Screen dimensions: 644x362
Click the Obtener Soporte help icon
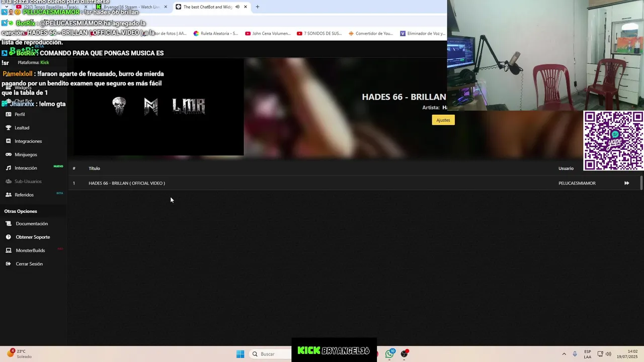pos(9,237)
